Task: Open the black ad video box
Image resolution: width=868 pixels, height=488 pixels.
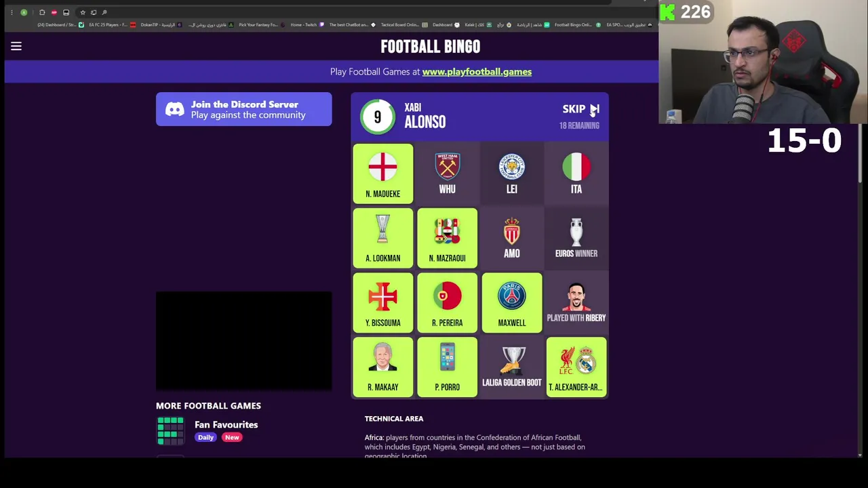Action: [x=244, y=341]
